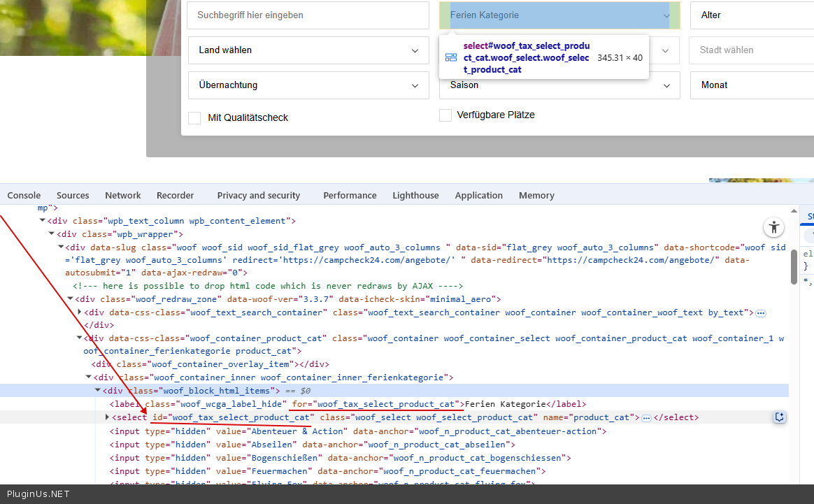Image resolution: width=814 pixels, height=504 pixels.
Task: Select the Application tab
Action: tap(478, 195)
